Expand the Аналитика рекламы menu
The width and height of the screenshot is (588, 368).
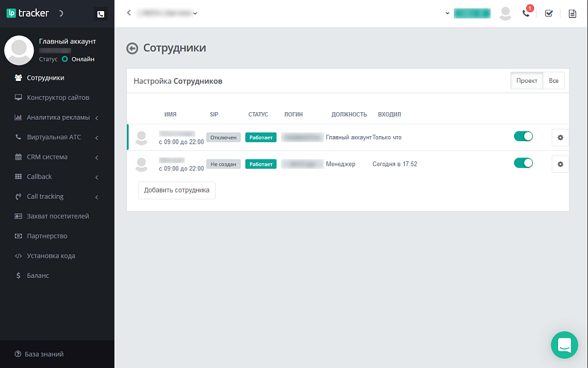click(57, 117)
